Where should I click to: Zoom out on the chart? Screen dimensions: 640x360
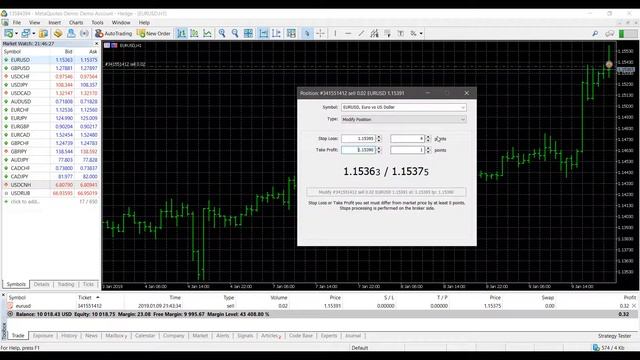click(235, 33)
